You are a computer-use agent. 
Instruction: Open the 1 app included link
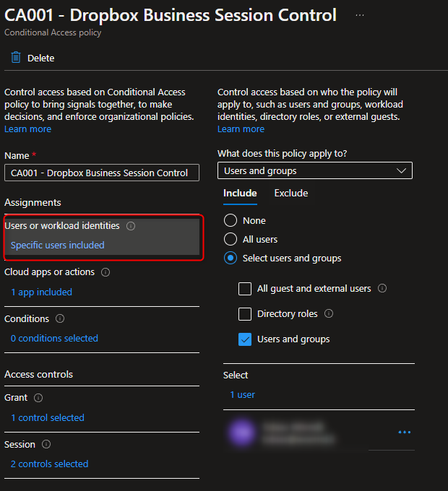pos(41,292)
